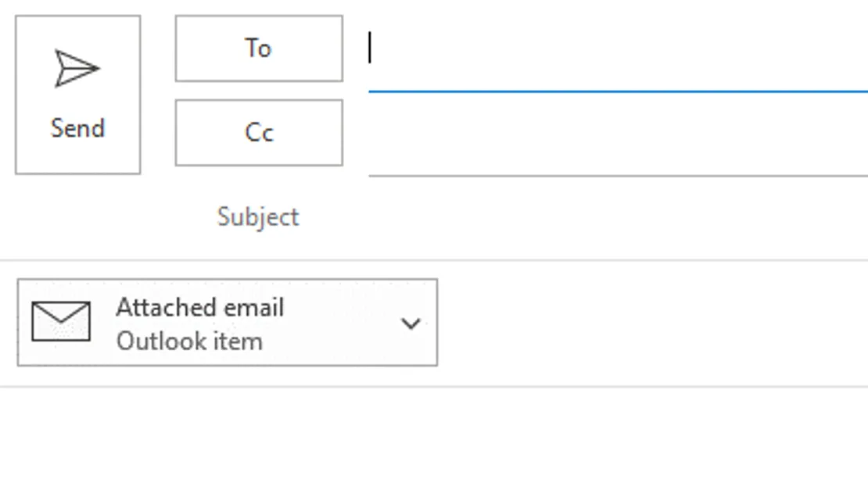The width and height of the screenshot is (868, 486).
Task: Click the To button to open address book
Action: (x=258, y=48)
